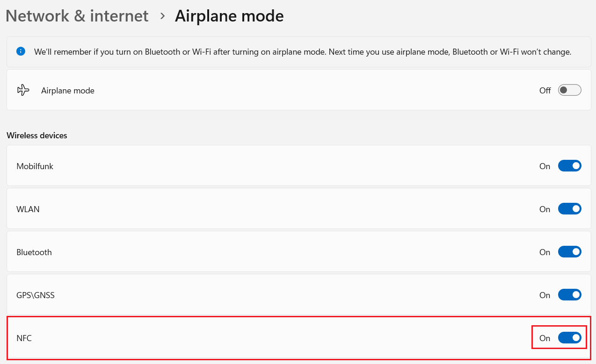Click the GPS\GNSS label
This screenshot has height=364, width=596.
pyautogui.click(x=36, y=295)
